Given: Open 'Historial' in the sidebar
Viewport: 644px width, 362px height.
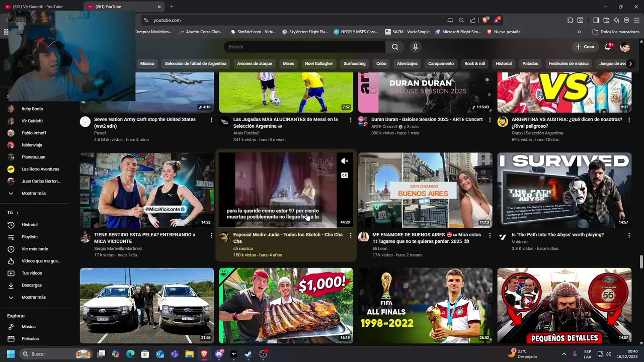Looking at the screenshot, I should pyautogui.click(x=29, y=225).
